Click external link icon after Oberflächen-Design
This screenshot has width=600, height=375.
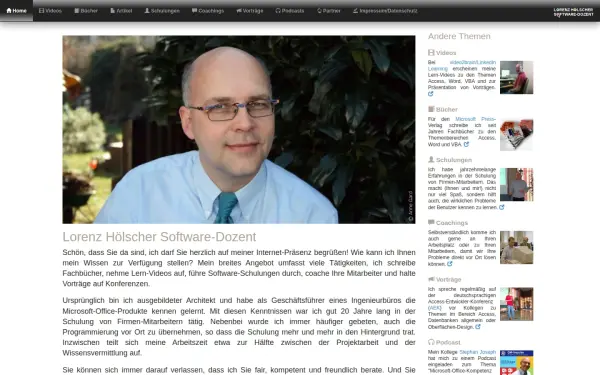click(x=478, y=327)
